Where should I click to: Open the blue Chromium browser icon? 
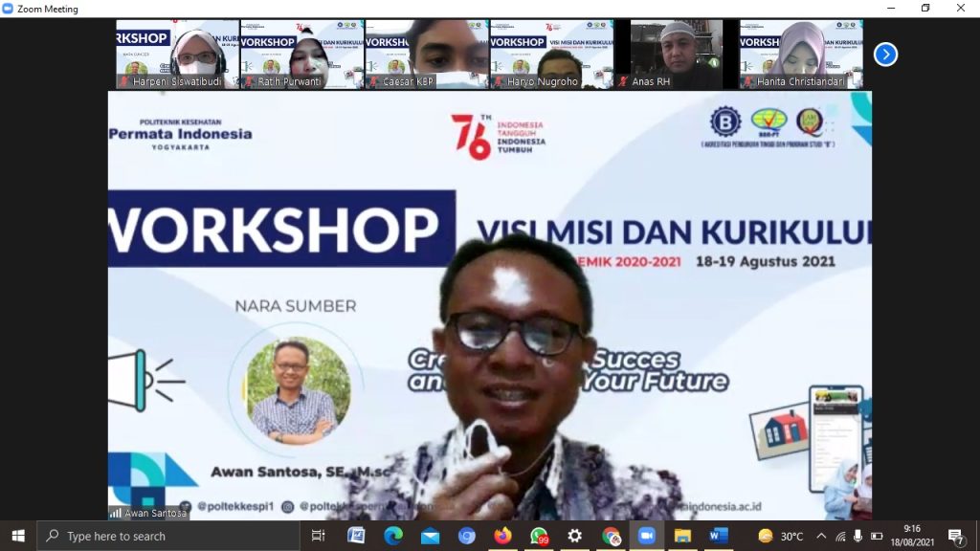(x=466, y=536)
